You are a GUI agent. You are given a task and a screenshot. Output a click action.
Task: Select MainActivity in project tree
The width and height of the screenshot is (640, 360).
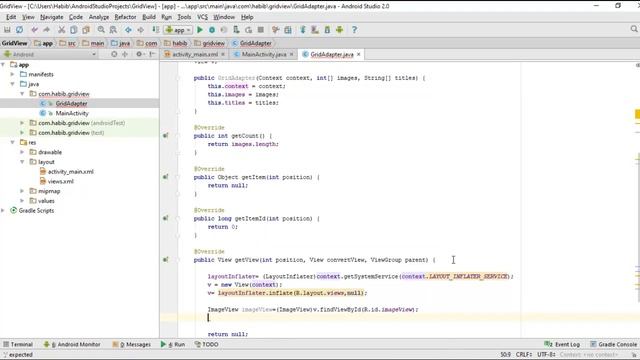[72, 113]
